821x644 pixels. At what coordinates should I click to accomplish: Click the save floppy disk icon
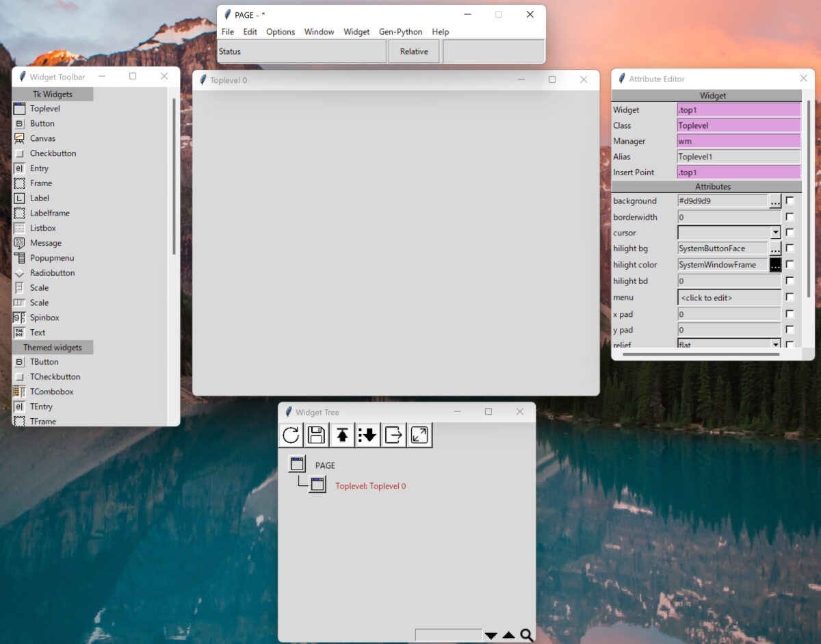[316, 435]
